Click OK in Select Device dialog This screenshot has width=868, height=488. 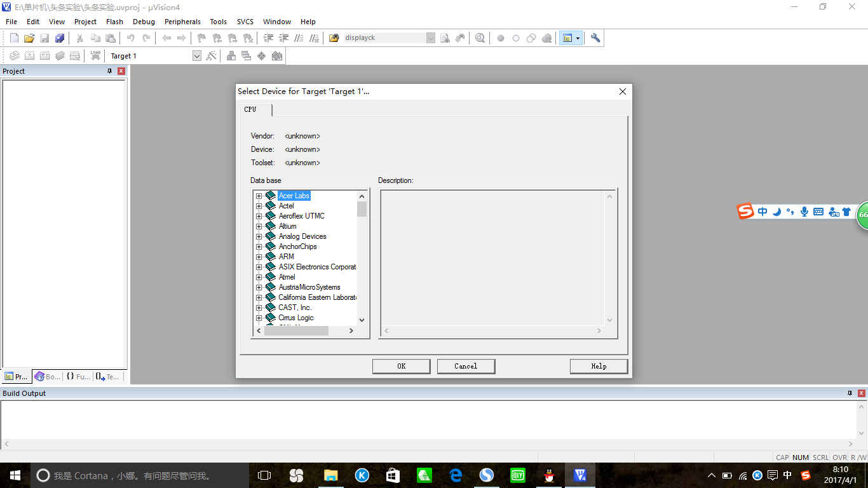click(402, 366)
